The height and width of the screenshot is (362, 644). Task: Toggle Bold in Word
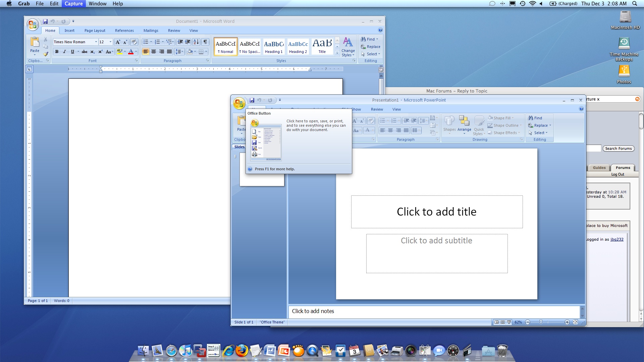pos(57,52)
